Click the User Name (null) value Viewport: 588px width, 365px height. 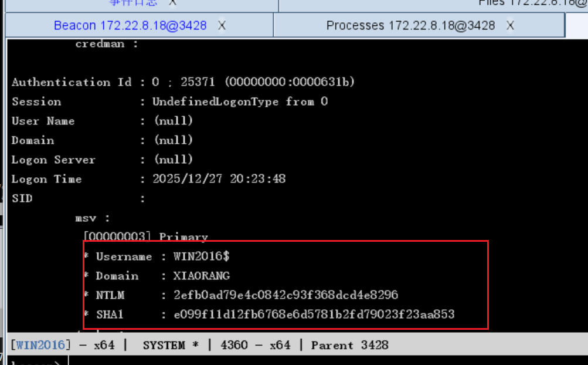[x=174, y=121]
